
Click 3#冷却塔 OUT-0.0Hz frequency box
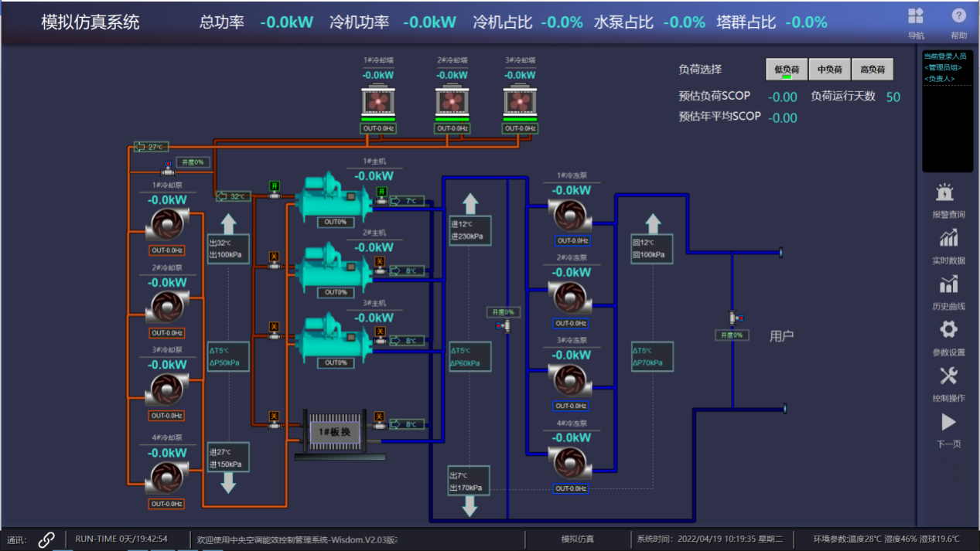point(521,128)
